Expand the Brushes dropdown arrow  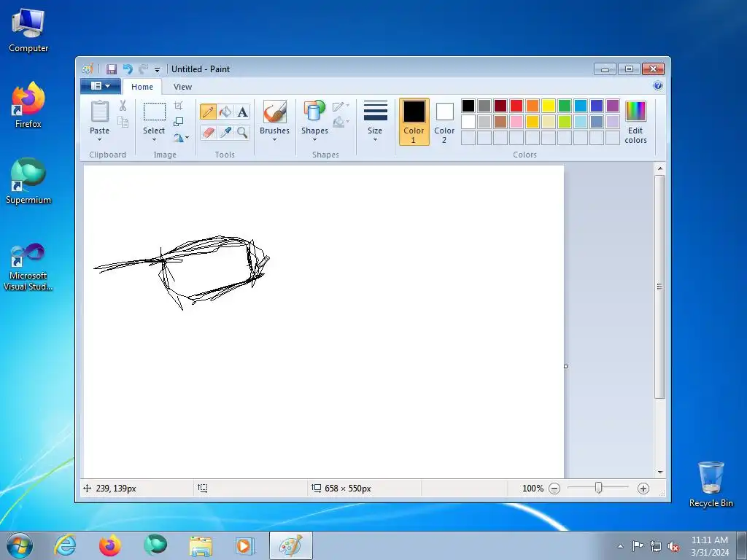(x=275, y=139)
